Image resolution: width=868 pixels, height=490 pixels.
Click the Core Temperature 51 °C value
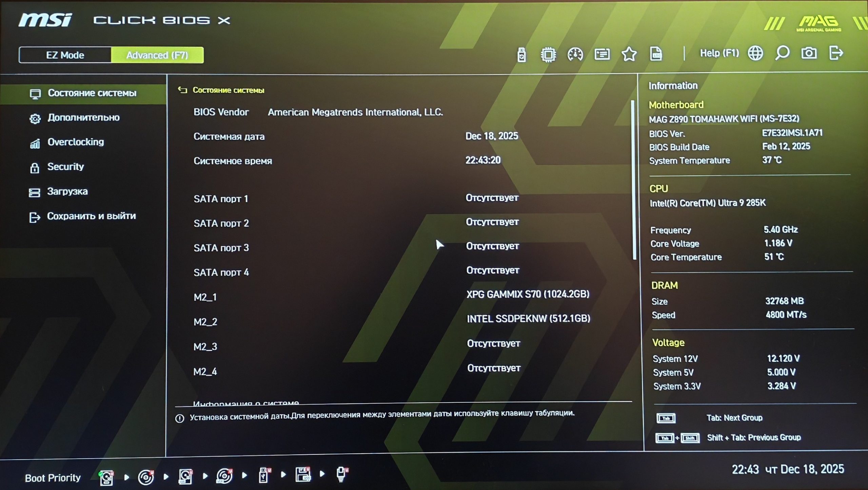pos(774,257)
